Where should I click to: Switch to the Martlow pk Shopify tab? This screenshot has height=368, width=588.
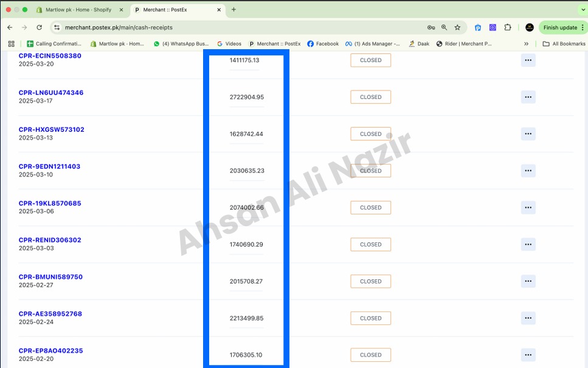[x=80, y=10]
